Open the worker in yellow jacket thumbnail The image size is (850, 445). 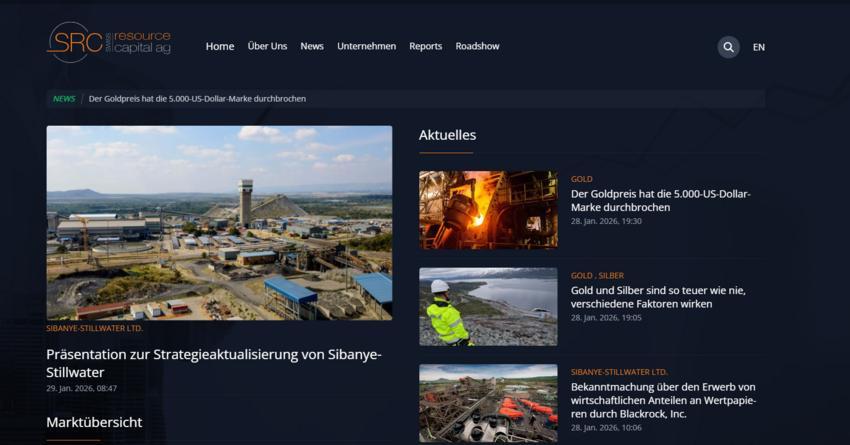488,307
